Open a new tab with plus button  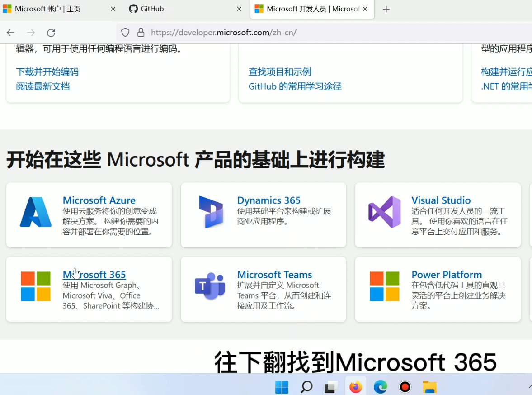pos(386,9)
